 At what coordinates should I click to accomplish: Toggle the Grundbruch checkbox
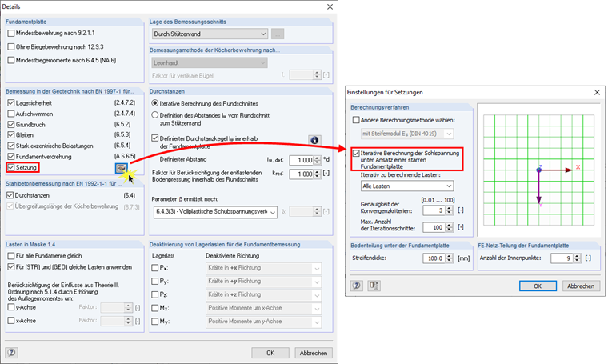[11, 125]
